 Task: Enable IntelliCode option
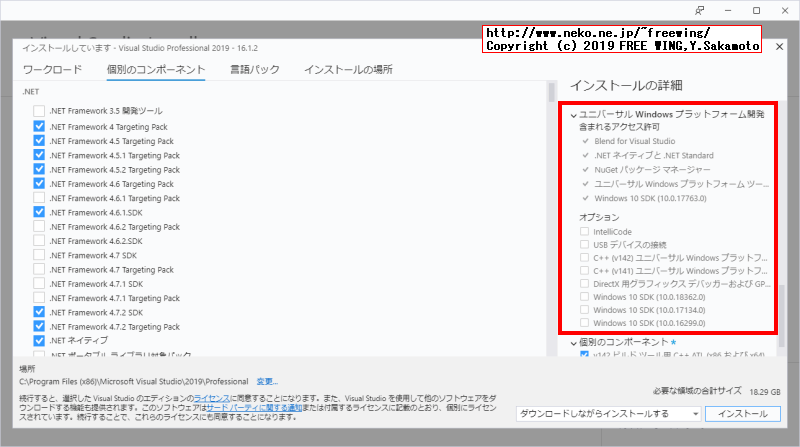(584, 232)
